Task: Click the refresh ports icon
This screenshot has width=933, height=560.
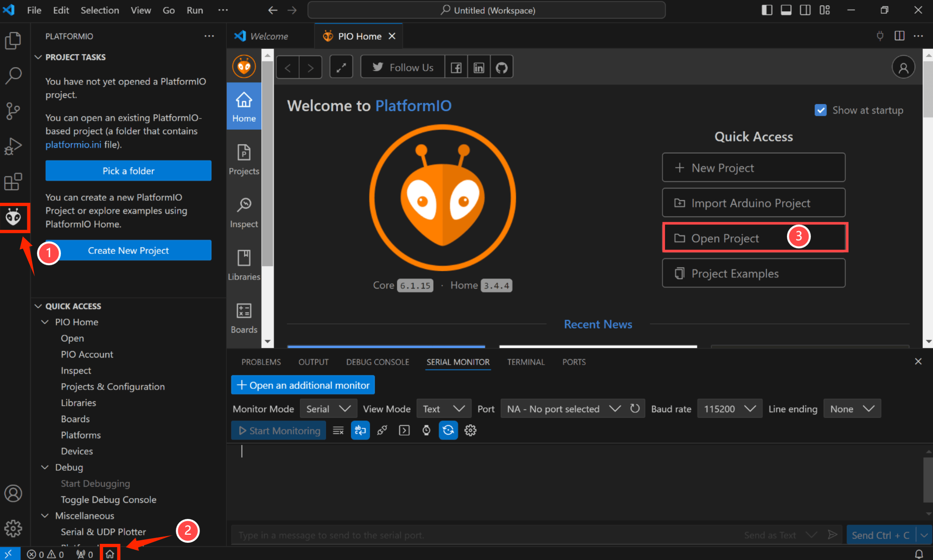Action: point(635,408)
